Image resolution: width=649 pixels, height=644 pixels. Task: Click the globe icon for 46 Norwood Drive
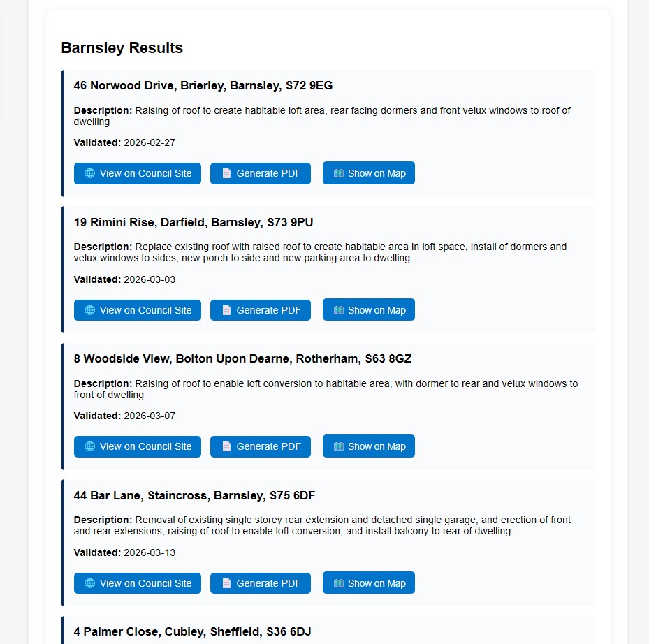pyautogui.click(x=89, y=173)
